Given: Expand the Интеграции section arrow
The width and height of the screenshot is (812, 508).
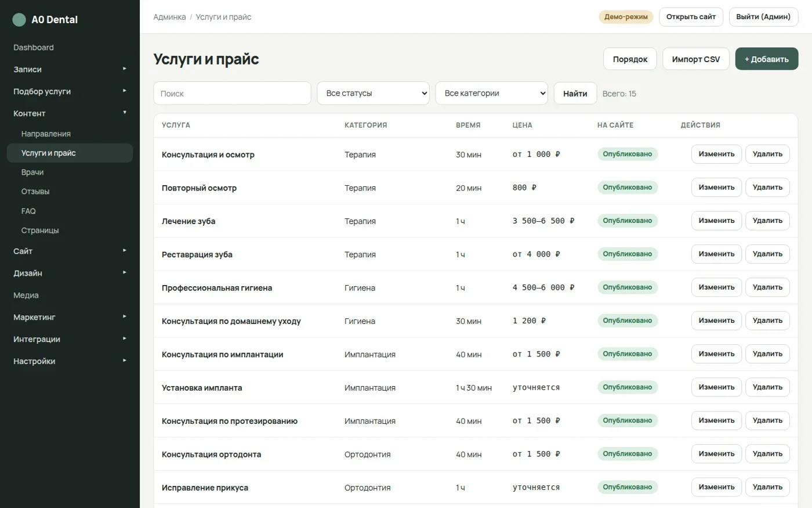Looking at the screenshot, I should pyautogui.click(x=125, y=338).
